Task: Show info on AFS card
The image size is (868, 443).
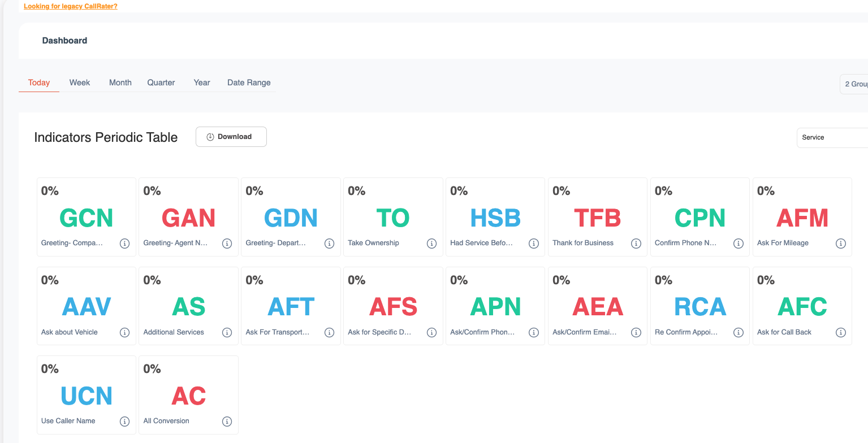Action: coord(431,333)
